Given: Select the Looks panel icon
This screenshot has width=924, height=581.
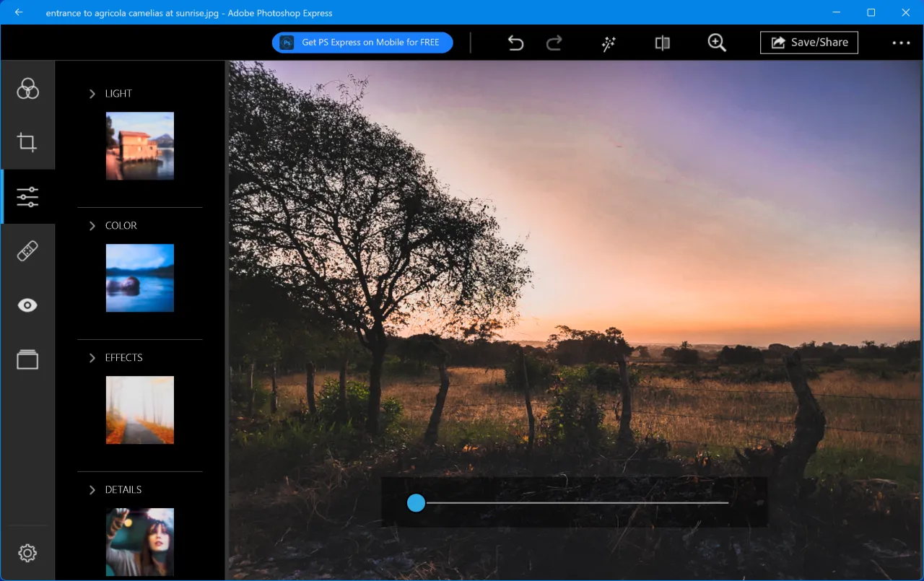Looking at the screenshot, I should pyautogui.click(x=27, y=88).
